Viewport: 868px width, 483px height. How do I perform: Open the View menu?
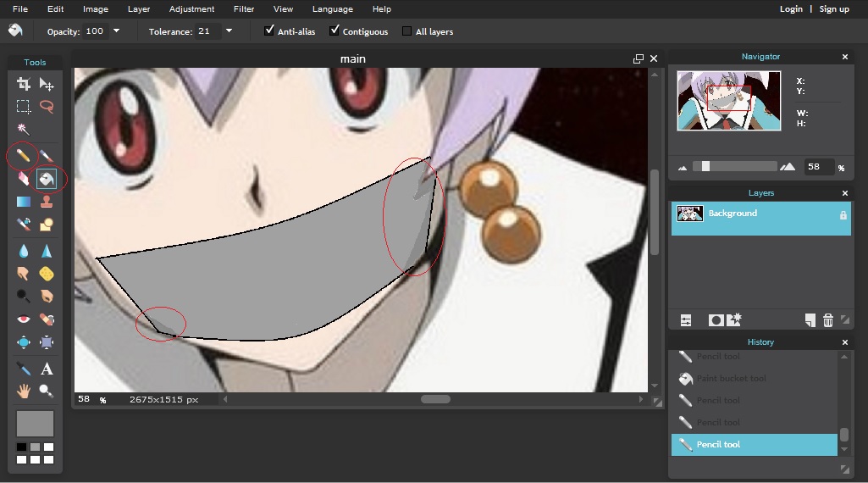pyautogui.click(x=283, y=8)
